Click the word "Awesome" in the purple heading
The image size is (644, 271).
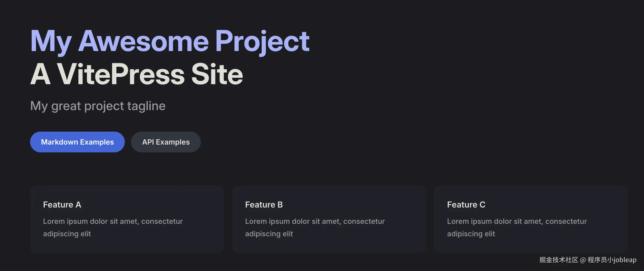point(143,41)
